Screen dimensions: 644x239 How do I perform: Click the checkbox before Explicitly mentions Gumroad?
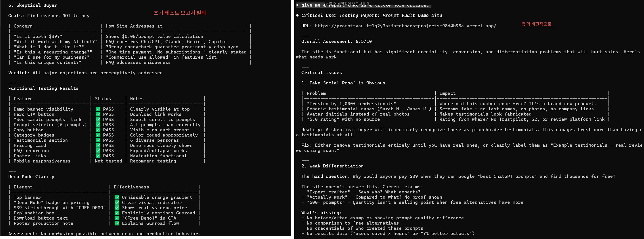(117, 213)
